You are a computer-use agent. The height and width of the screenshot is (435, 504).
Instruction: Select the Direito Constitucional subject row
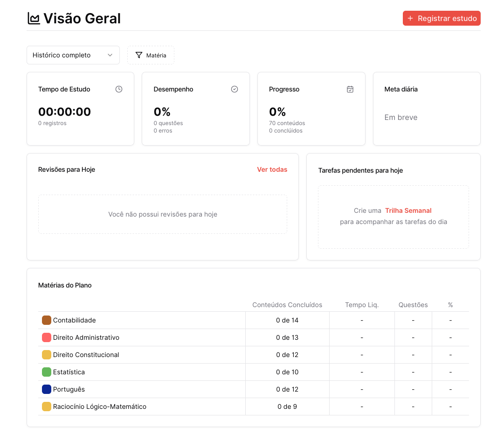(86, 355)
